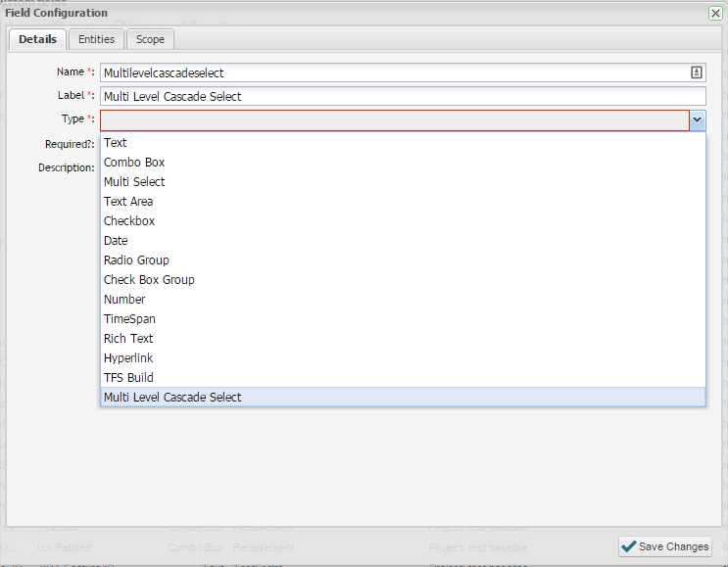Select Combo Box type option
Image resolution: width=728 pixels, height=567 pixels.
click(134, 163)
